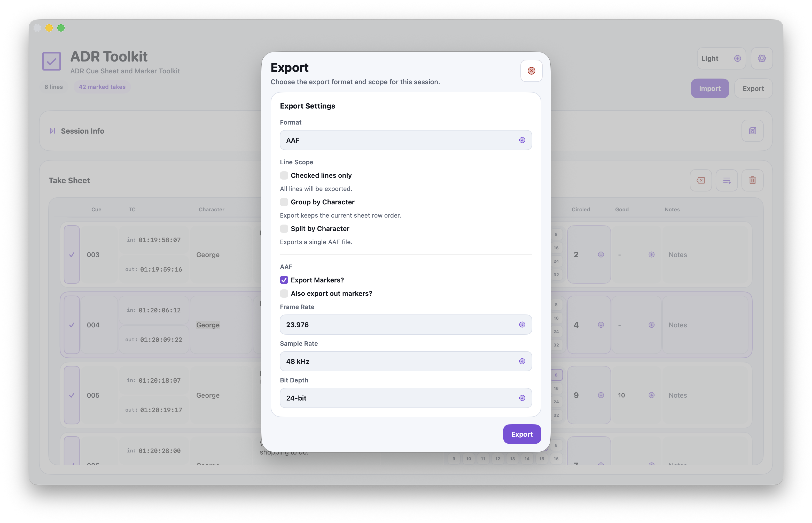Click the circled arrow beside Circled value 2

(x=601, y=254)
